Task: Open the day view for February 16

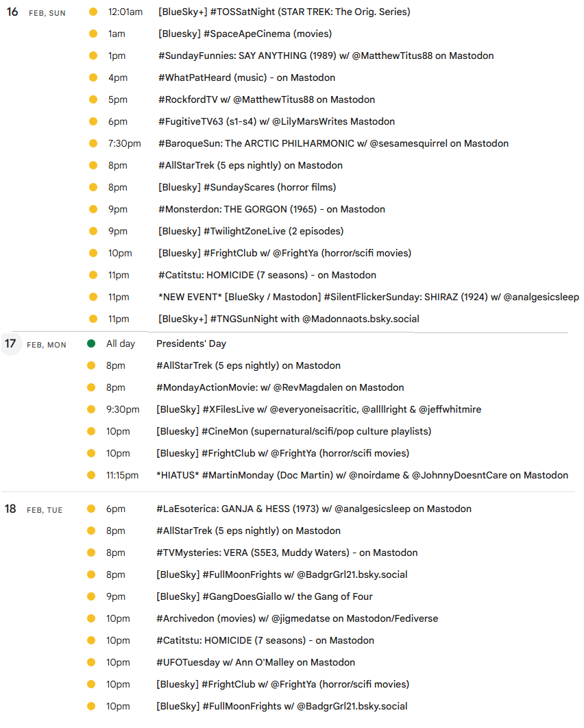Action: (x=12, y=12)
